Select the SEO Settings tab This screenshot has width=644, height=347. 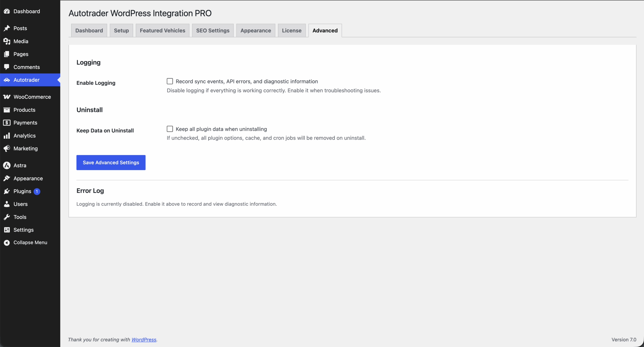pos(213,30)
